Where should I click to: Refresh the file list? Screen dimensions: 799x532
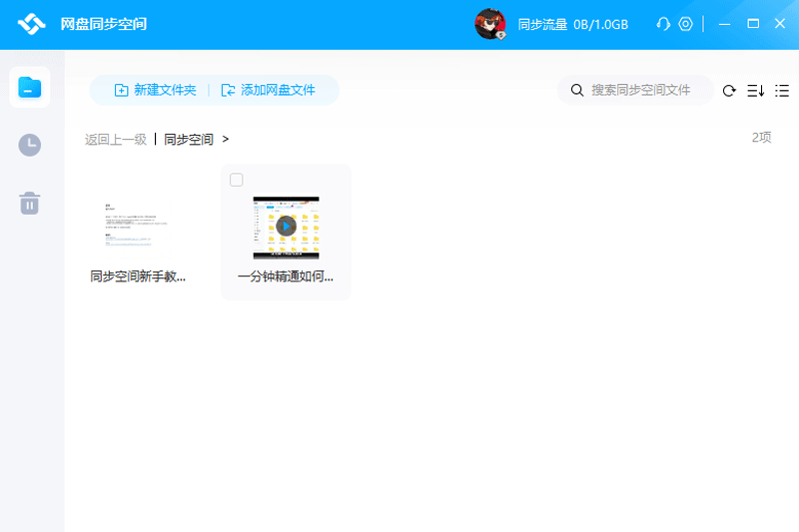coord(729,91)
